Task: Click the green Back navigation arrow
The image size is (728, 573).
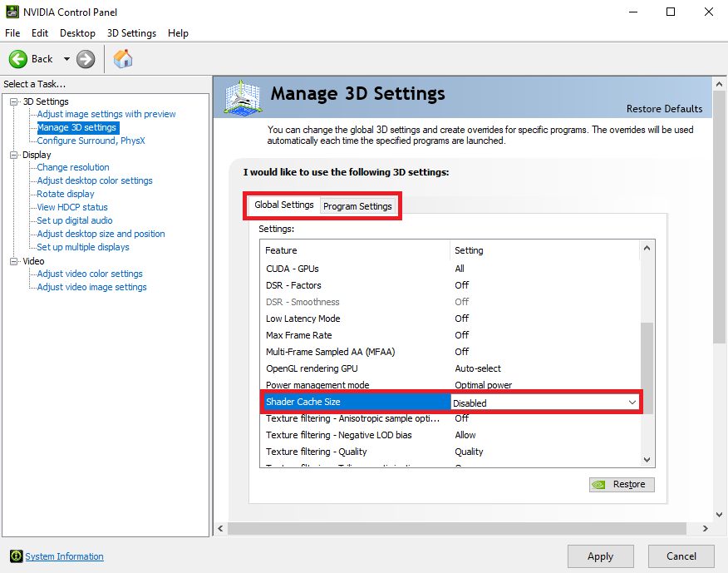Action: 19,58
